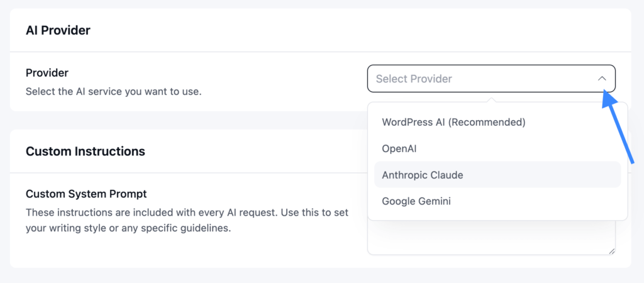Screen dimensions: 644x283
Task: Click the AI Provider section heading
Action: click(58, 30)
